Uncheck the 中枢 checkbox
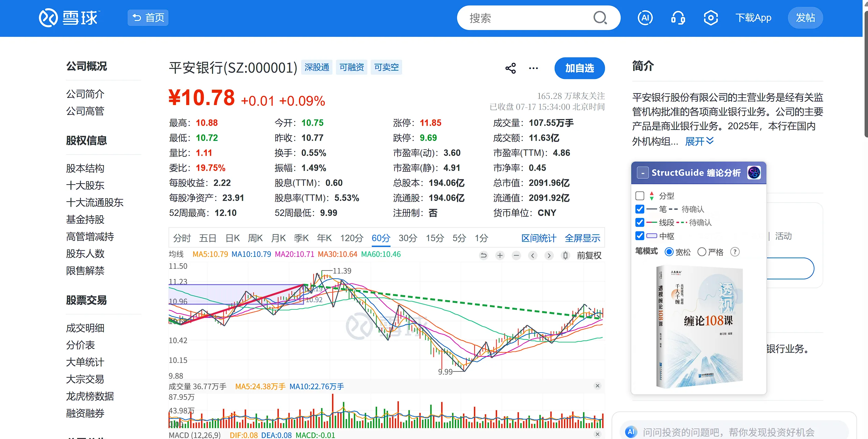The height and width of the screenshot is (439, 868). (640, 236)
